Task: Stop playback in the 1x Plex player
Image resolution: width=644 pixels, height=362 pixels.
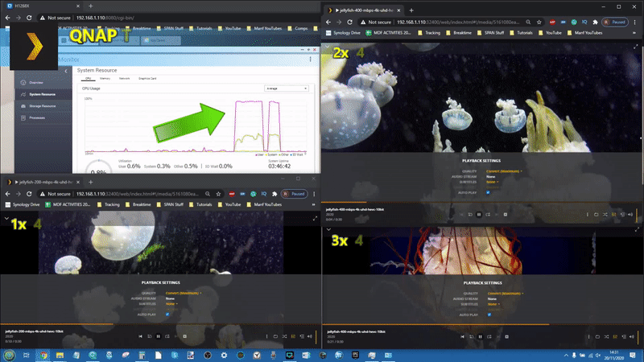Action: click(x=185, y=336)
